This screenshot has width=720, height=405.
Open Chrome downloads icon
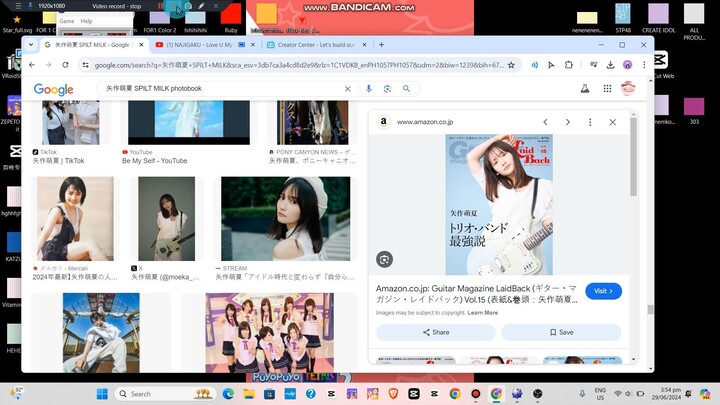pyautogui.click(x=610, y=65)
